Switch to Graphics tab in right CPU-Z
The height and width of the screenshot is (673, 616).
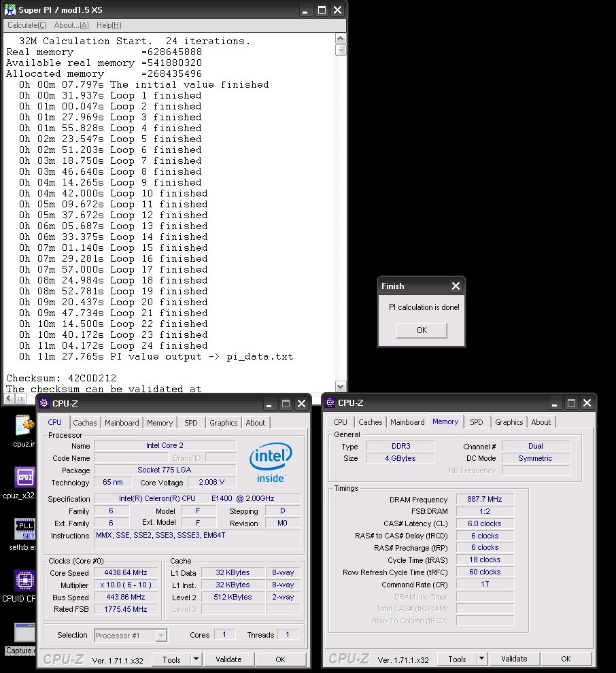coord(509,422)
